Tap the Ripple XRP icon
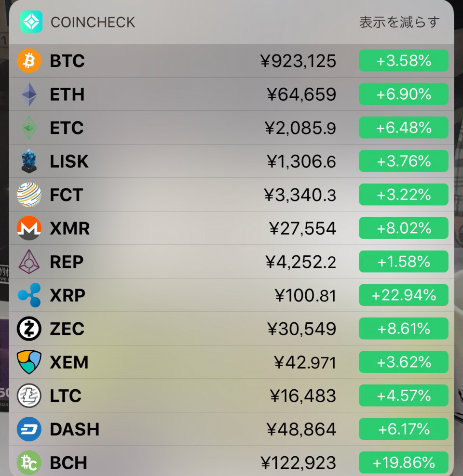Screen dimensions: 463x476 29,295
